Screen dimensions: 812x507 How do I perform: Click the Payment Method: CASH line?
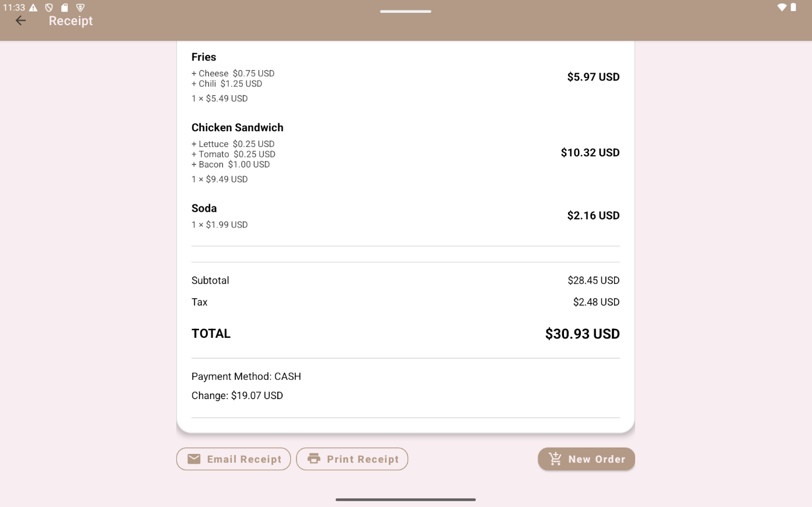coord(246,376)
